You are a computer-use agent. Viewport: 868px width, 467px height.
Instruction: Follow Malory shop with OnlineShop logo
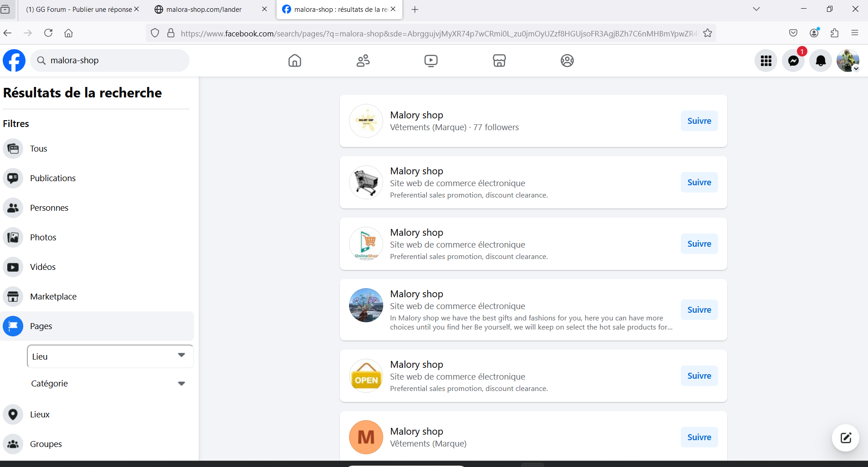[699, 244]
